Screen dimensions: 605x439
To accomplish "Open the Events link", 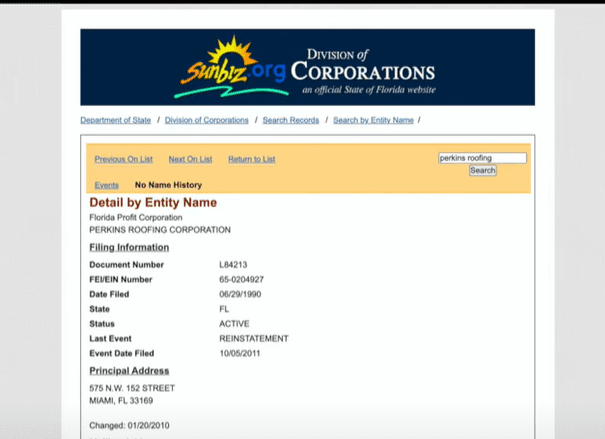I will tap(106, 185).
